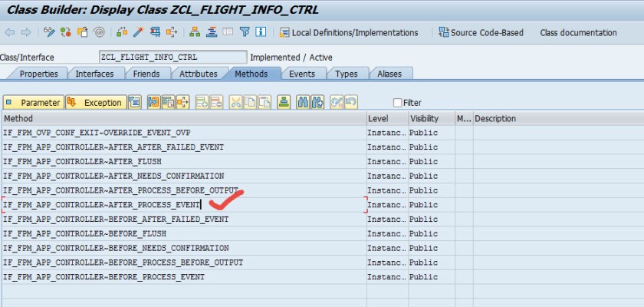The height and width of the screenshot is (307, 644).
Task: Click the back arrow in the toolbar
Action: click(9, 32)
